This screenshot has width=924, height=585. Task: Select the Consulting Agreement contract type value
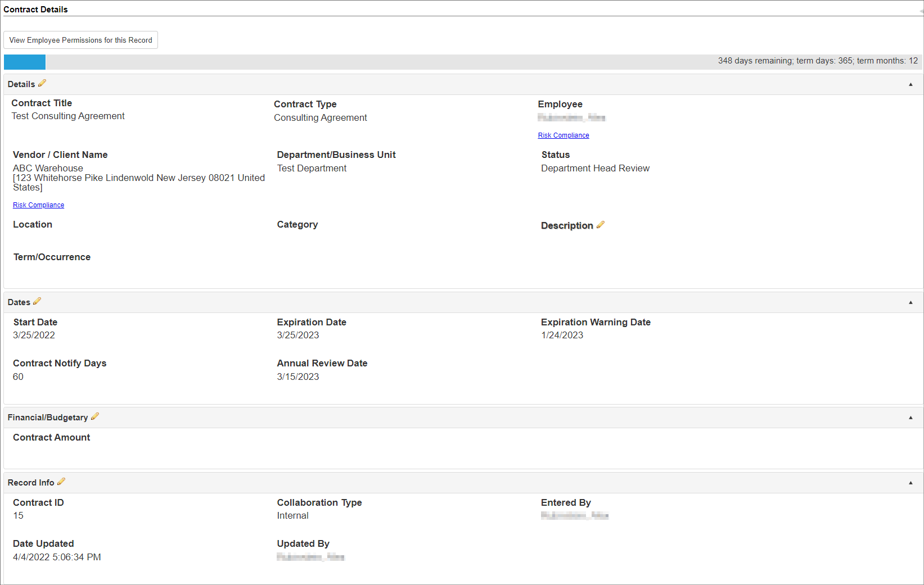coord(321,117)
